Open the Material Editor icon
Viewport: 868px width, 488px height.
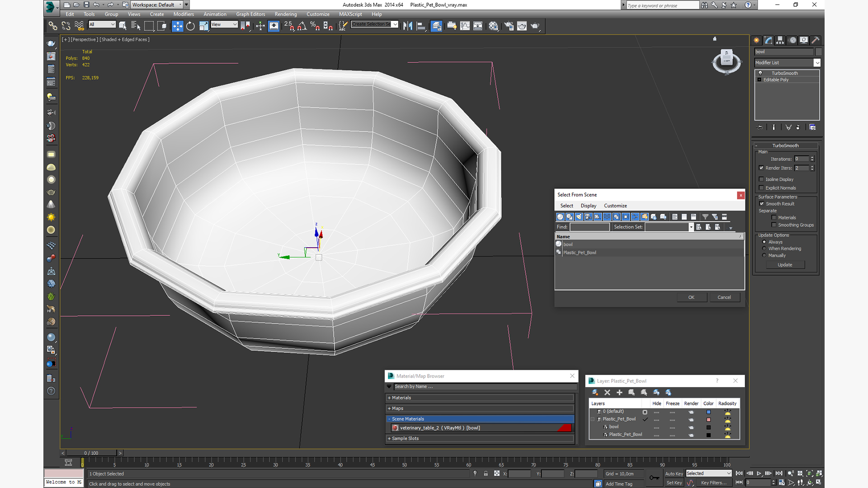(493, 26)
